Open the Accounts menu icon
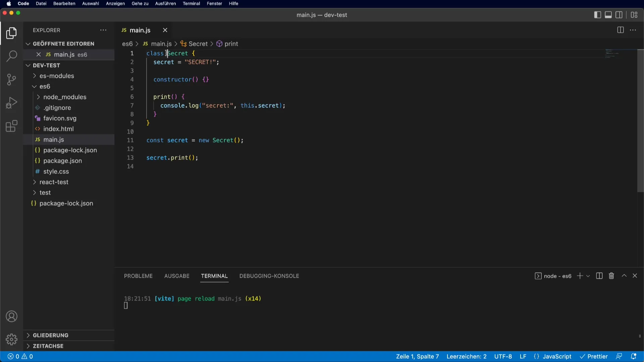The image size is (644, 362). tap(11, 317)
